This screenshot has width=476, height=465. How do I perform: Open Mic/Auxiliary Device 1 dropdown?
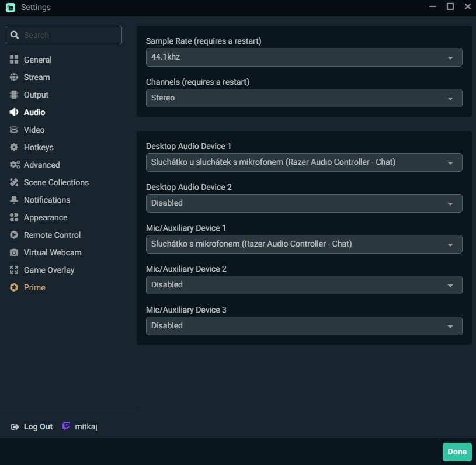click(x=304, y=244)
